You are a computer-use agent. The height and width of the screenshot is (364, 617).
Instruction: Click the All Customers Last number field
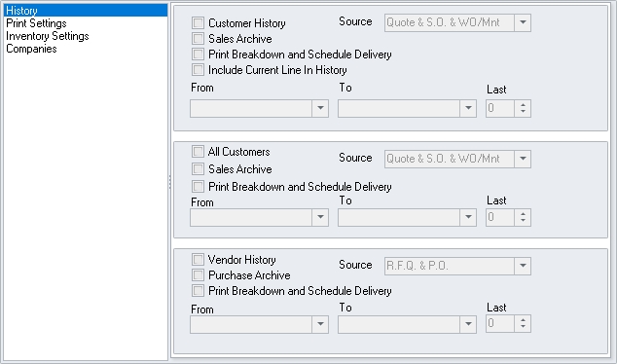500,217
